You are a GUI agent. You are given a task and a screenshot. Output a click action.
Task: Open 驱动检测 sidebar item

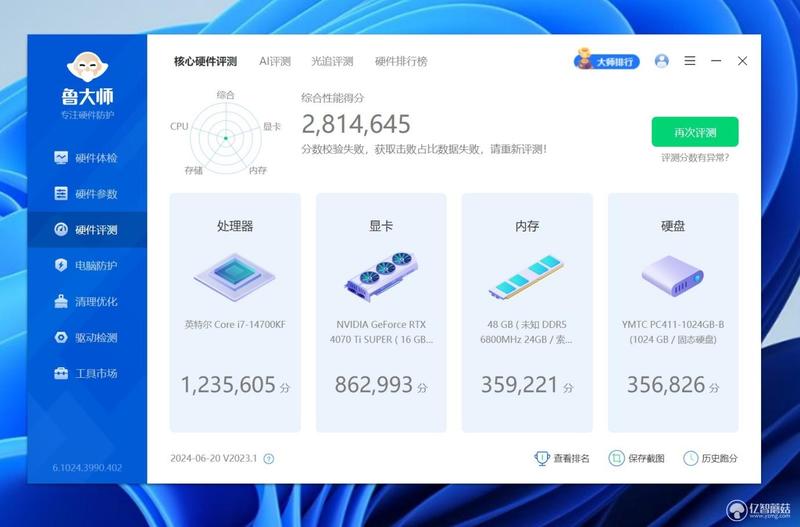tap(86, 337)
